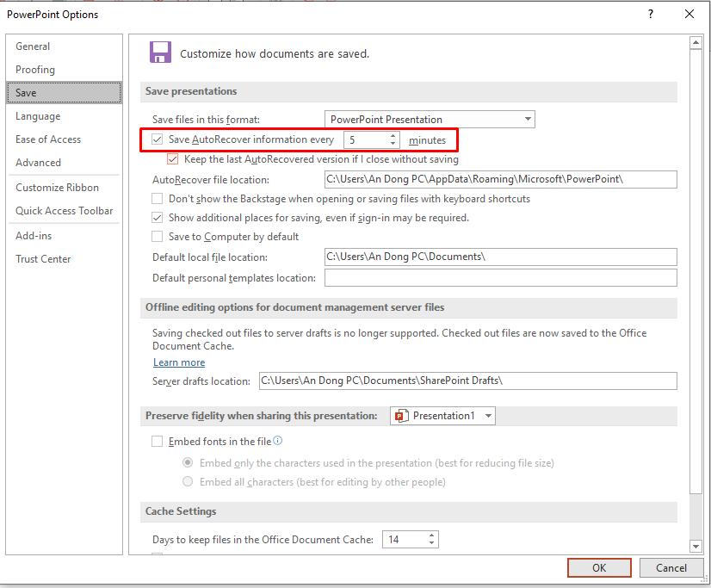Open the Advanced options category
This screenshot has height=588, width=711.
pyautogui.click(x=39, y=163)
